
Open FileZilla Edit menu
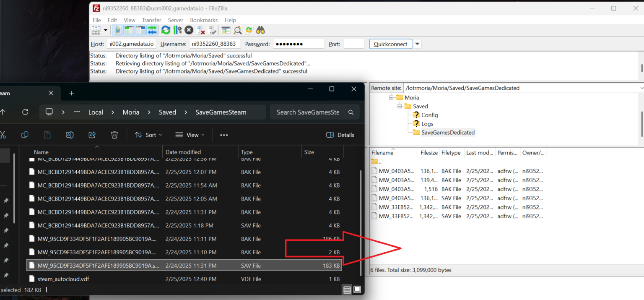(112, 20)
